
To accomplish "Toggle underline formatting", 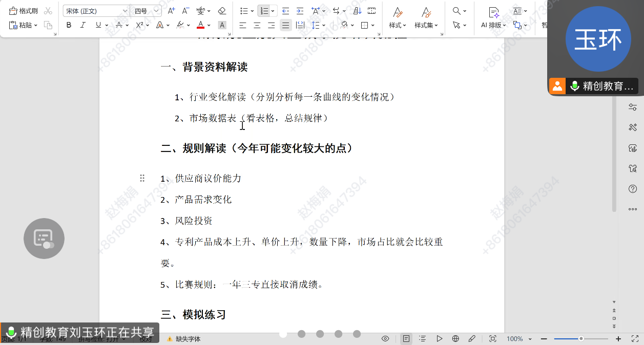I will (x=98, y=25).
